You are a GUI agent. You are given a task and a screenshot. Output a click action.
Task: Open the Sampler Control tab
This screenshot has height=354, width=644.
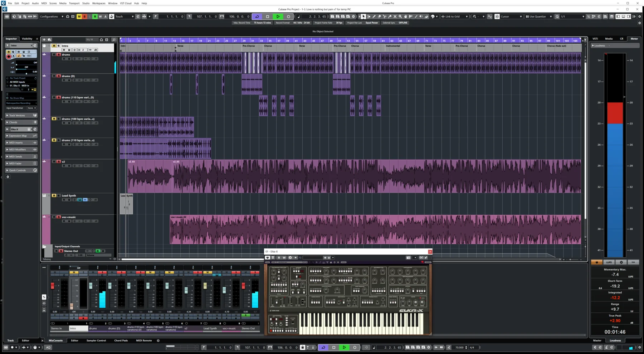pos(96,340)
